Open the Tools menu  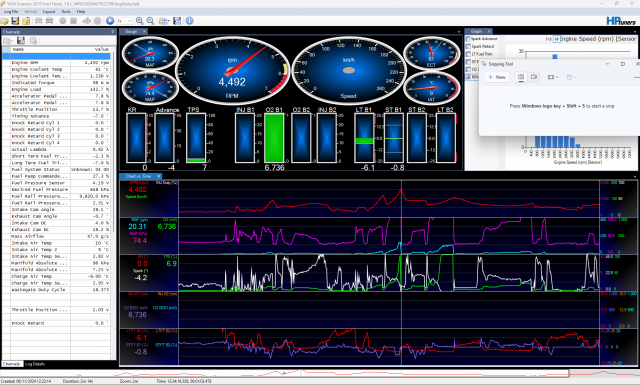click(x=66, y=11)
